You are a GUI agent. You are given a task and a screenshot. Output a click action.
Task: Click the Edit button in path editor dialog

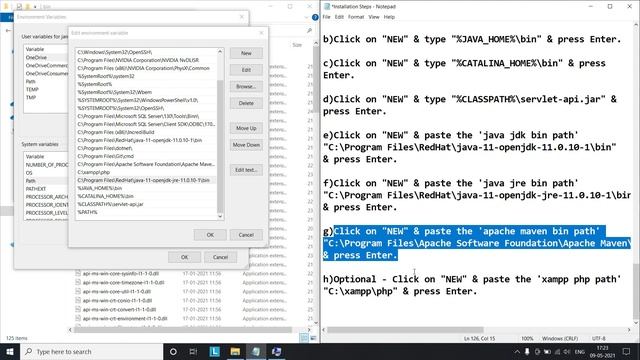click(x=246, y=70)
